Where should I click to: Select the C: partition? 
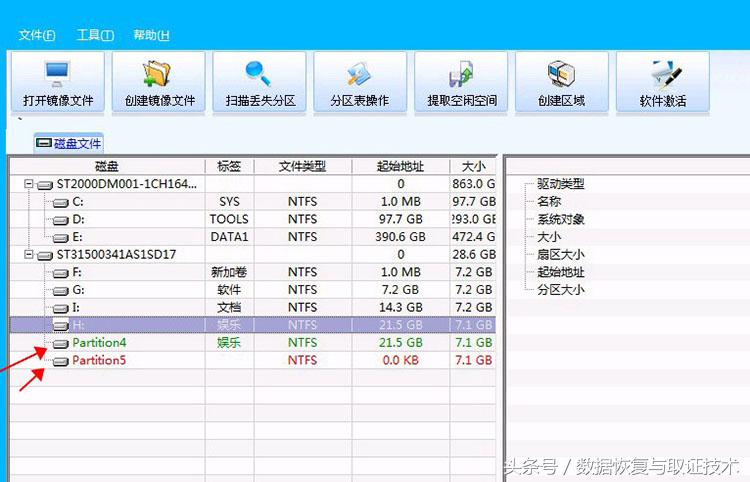point(253,202)
